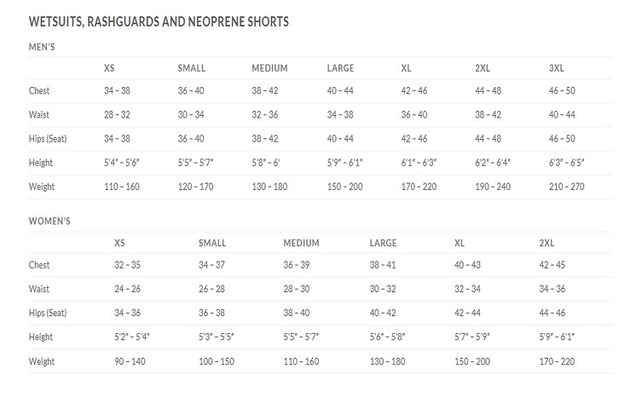Select the women's 2XL column header
This screenshot has height=409, width=630.
pyautogui.click(x=547, y=243)
